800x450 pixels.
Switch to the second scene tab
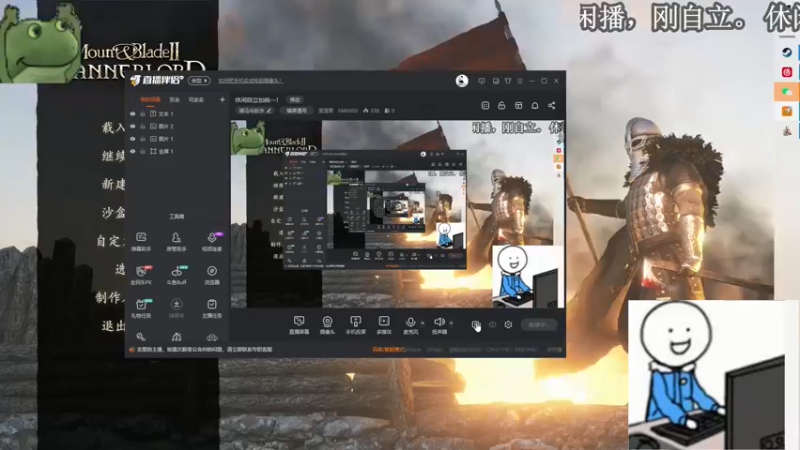[174, 99]
